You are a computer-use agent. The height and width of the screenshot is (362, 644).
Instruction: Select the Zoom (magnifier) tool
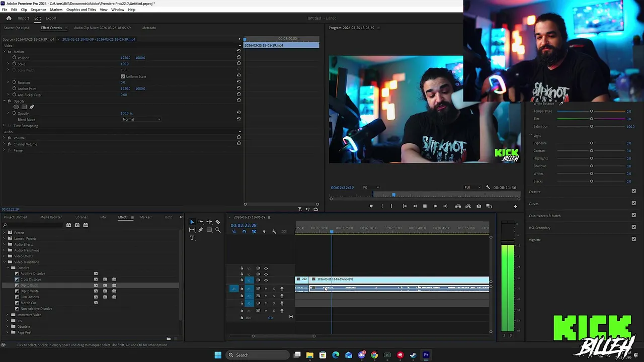coord(217,230)
